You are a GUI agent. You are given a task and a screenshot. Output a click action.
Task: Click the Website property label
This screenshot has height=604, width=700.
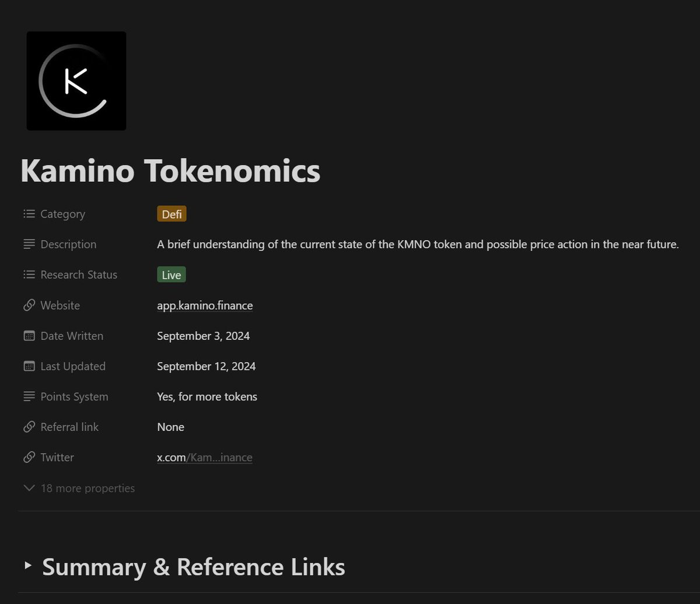pos(60,305)
